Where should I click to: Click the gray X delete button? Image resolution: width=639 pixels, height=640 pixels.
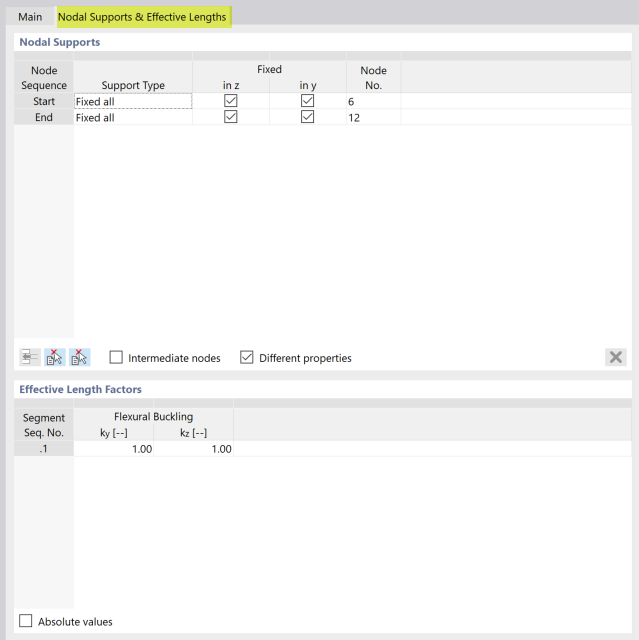[x=616, y=357]
